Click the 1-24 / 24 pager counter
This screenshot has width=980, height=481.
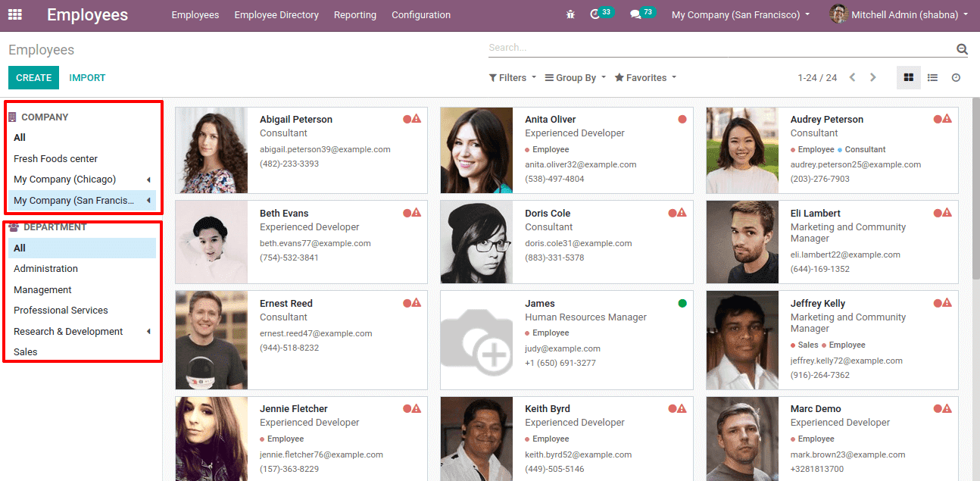817,77
